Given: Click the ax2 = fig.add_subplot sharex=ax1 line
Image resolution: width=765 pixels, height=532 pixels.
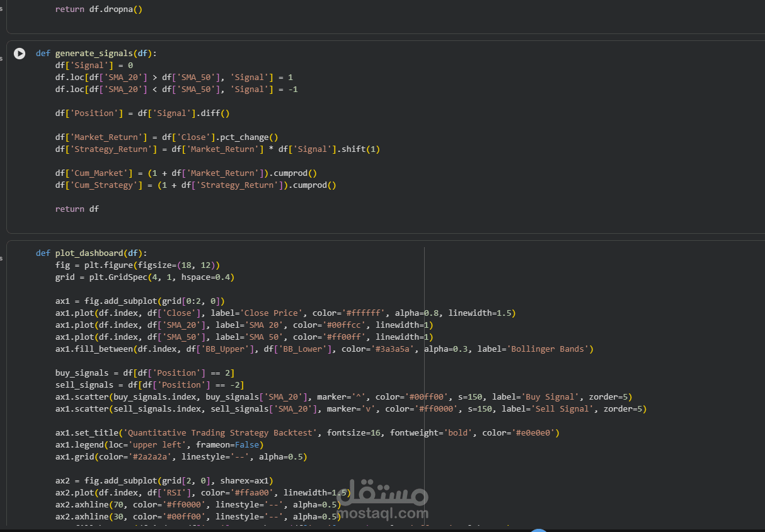Looking at the screenshot, I should coord(164,481).
